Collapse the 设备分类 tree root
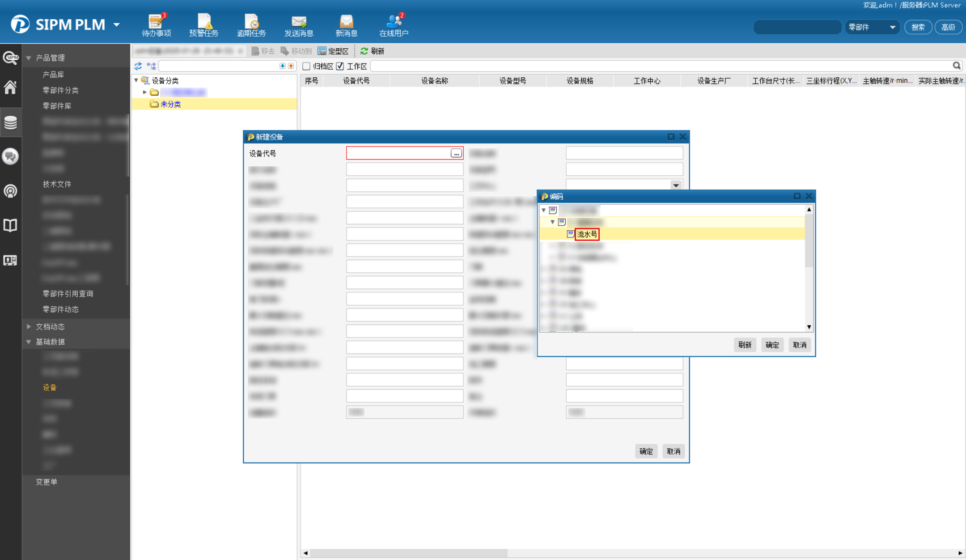The image size is (966, 560). click(x=136, y=80)
